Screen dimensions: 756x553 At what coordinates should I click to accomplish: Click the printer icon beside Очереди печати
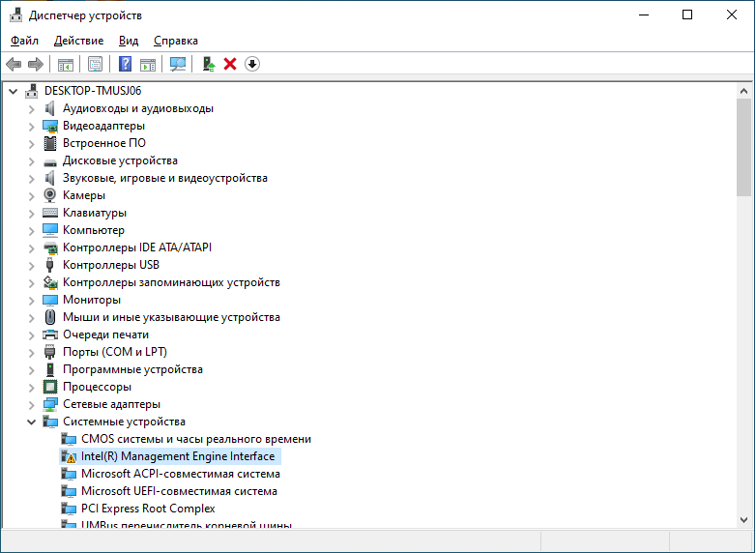(x=49, y=335)
